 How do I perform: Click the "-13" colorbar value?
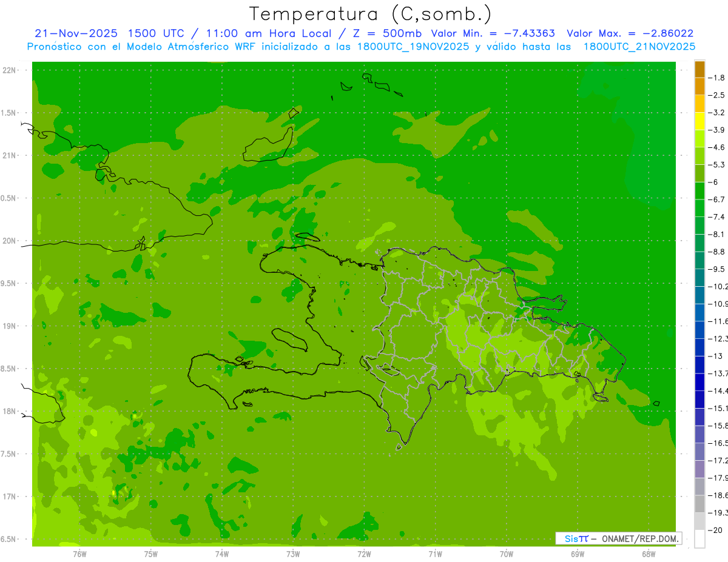(716, 356)
